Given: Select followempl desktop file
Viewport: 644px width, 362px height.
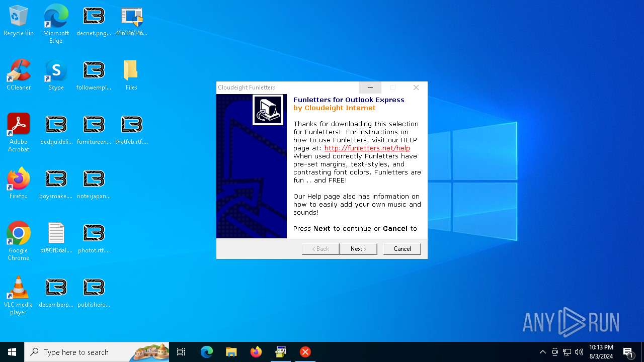Looking at the screenshot, I should tap(94, 75).
